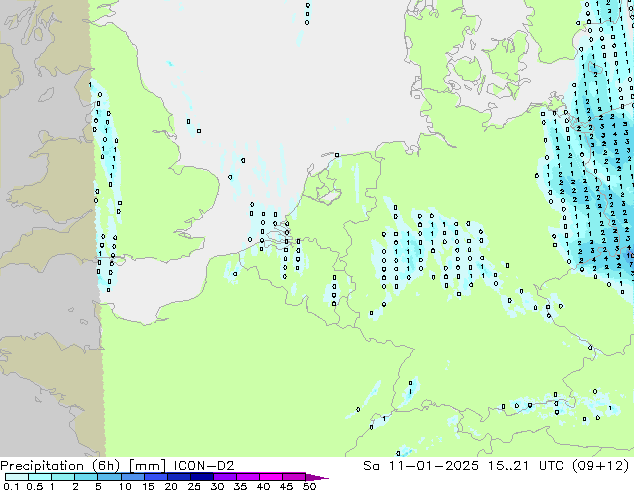Click the 30–35 mm purple swatch
Screen dimensions: 634x490
[x=224, y=477]
